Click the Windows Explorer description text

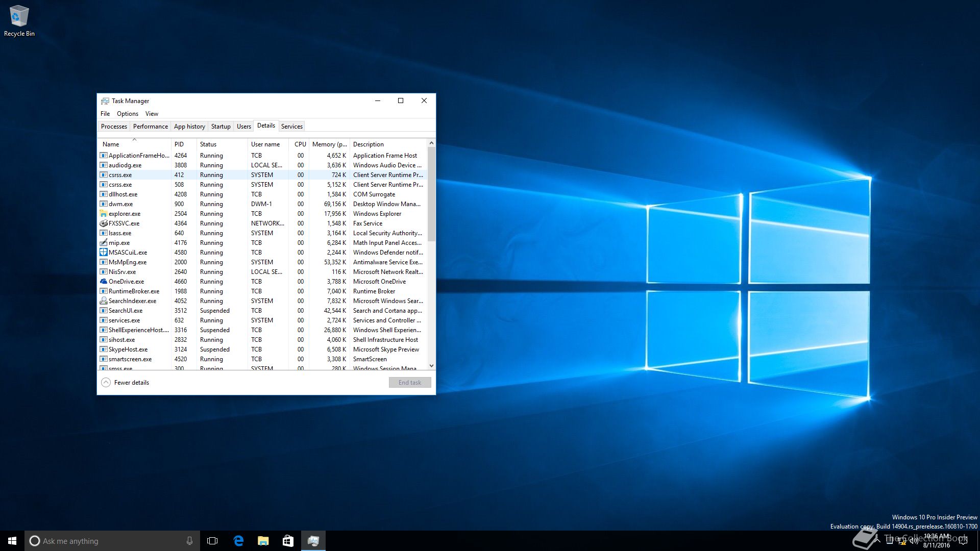point(377,214)
